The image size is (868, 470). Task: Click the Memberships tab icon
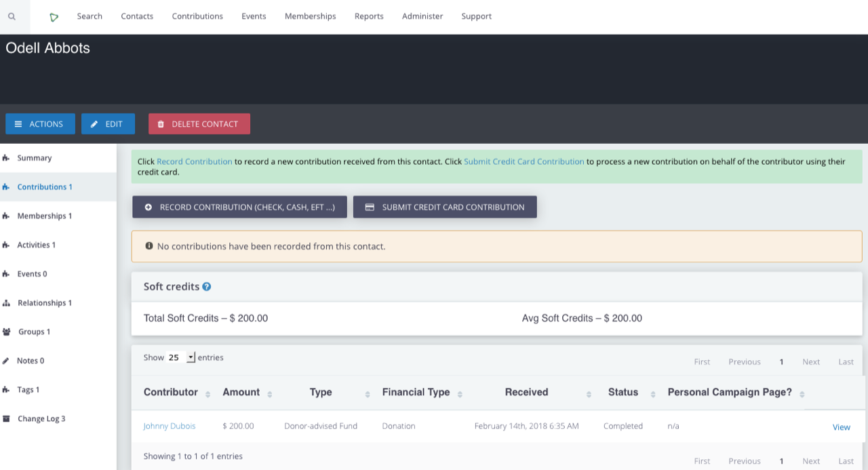coord(6,216)
